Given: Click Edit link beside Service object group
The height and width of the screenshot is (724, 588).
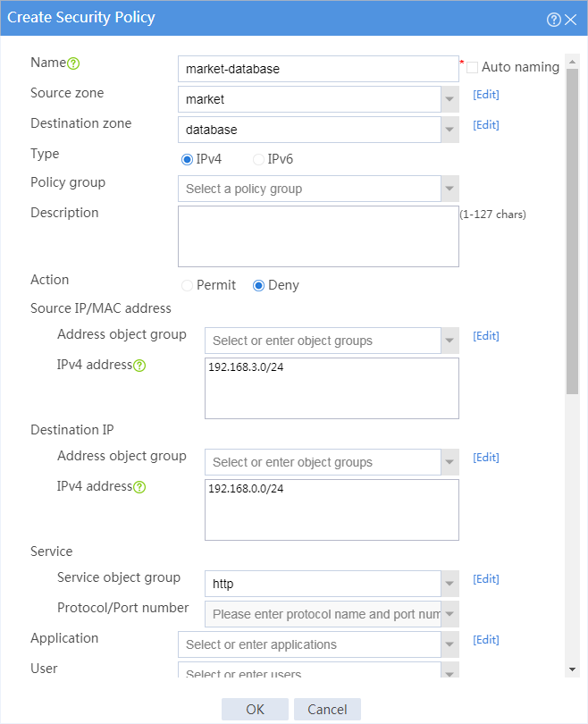Looking at the screenshot, I should point(486,579).
